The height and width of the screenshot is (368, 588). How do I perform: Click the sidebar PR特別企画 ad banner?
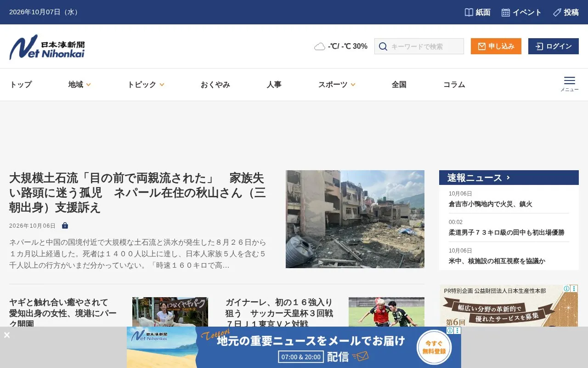(509, 305)
